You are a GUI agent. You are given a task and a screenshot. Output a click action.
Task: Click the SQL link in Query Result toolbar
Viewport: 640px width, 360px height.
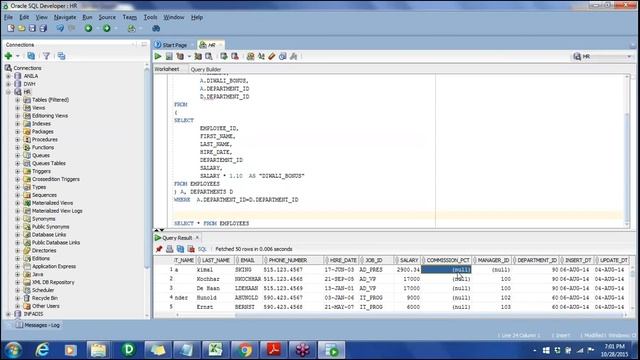pyautogui.click(x=202, y=249)
